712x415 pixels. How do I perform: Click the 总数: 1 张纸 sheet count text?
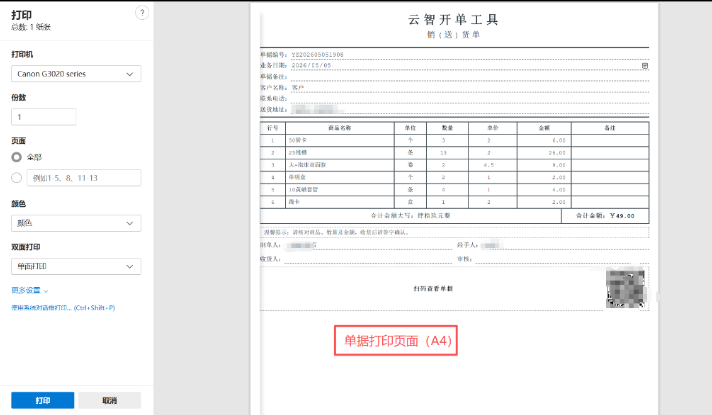pyautogui.click(x=31, y=27)
